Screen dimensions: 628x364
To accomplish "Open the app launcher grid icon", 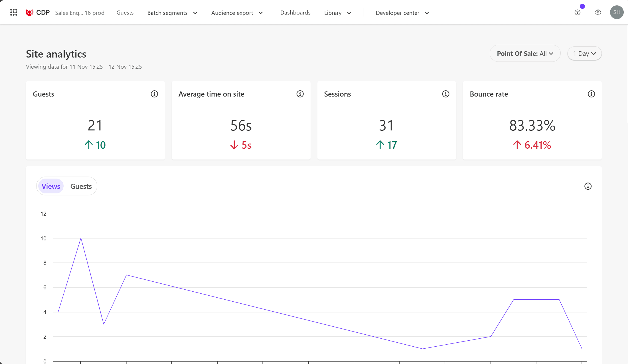I will tap(14, 12).
